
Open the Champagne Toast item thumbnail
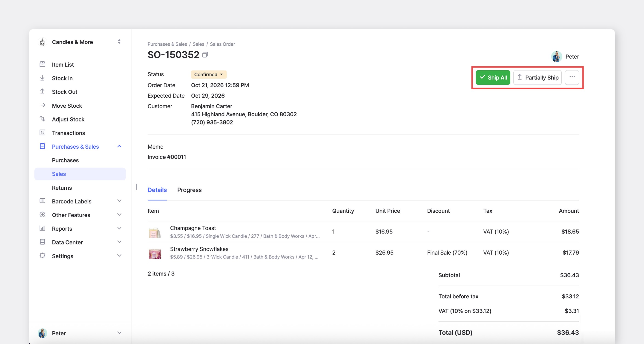(x=155, y=232)
